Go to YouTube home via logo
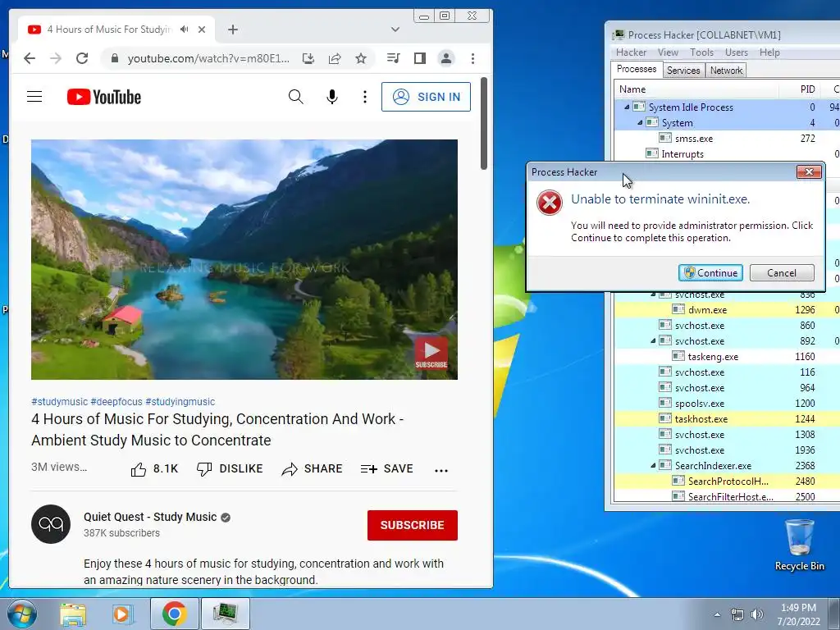The image size is (840, 630). [104, 97]
